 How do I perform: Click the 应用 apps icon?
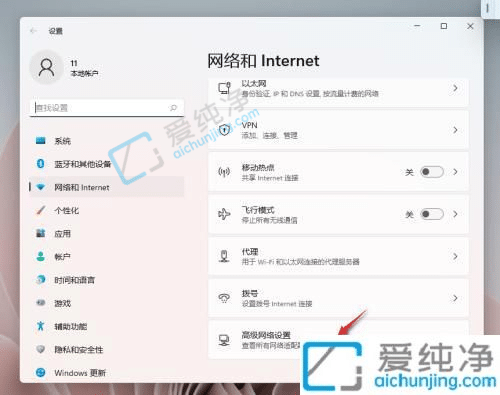41,233
